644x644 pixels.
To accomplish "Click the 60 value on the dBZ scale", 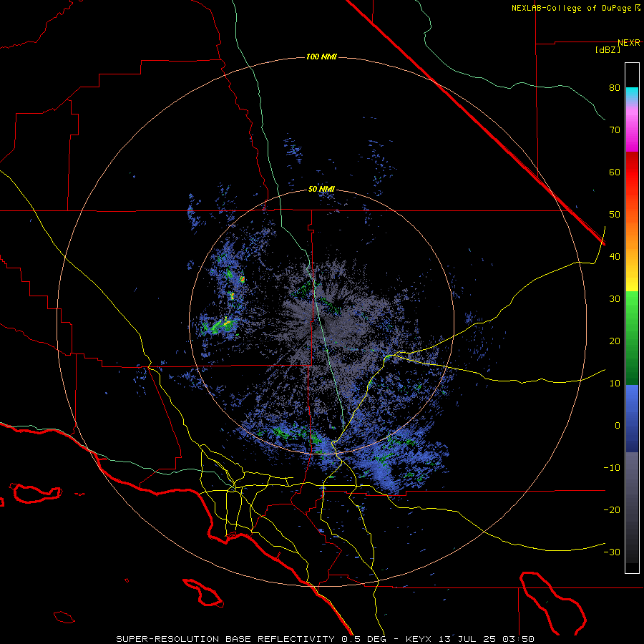I will click(x=615, y=172).
